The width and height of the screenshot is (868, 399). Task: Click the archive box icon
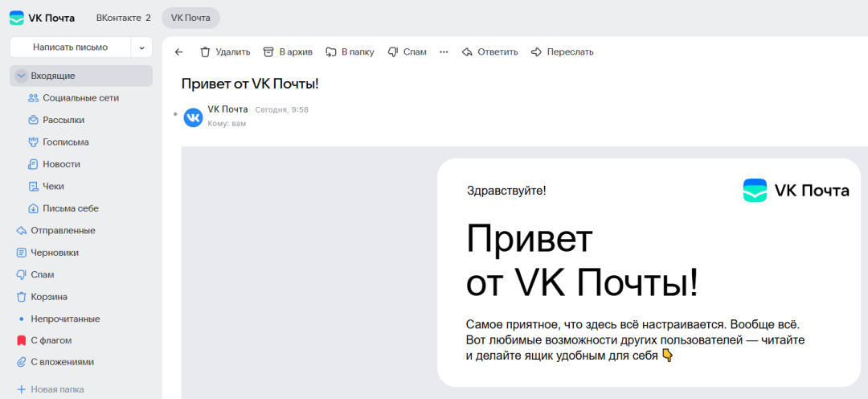(268, 52)
